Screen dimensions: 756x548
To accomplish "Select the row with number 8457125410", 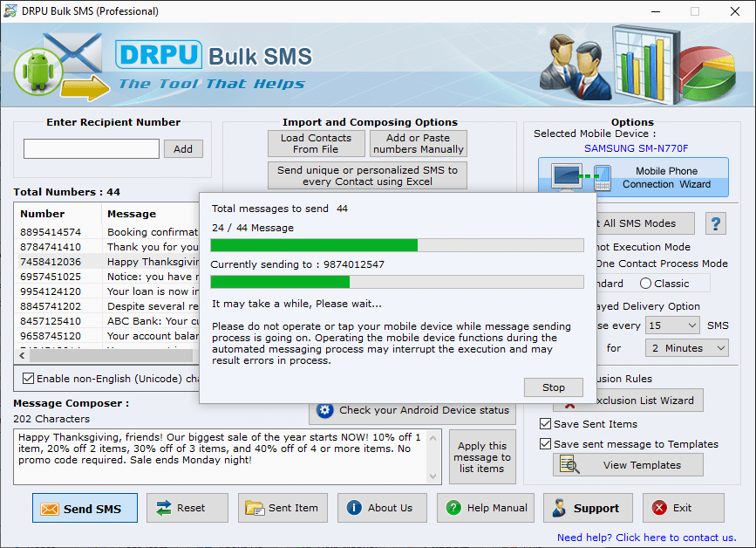I will pos(107,321).
